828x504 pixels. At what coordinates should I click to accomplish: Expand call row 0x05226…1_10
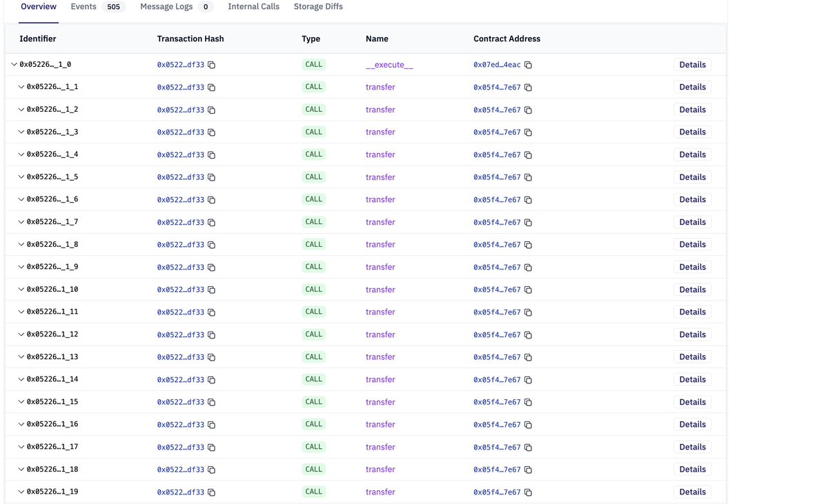[21, 290]
